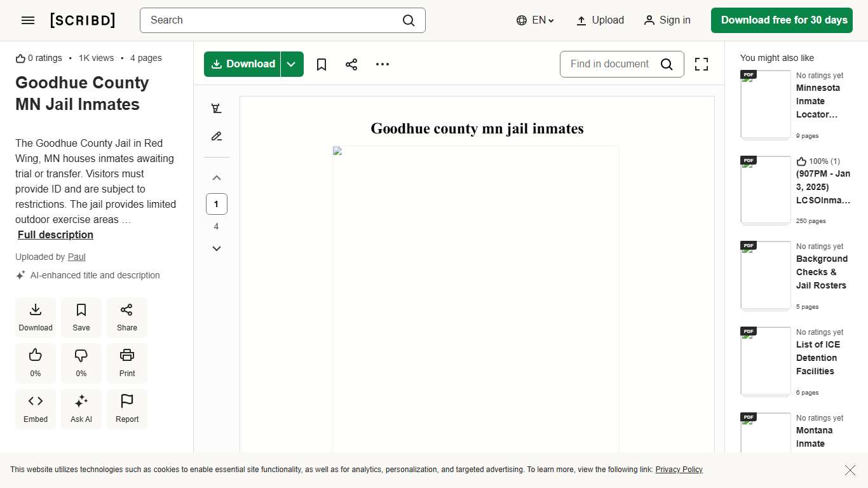
Task: Click the Find in document field
Action: (610, 64)
